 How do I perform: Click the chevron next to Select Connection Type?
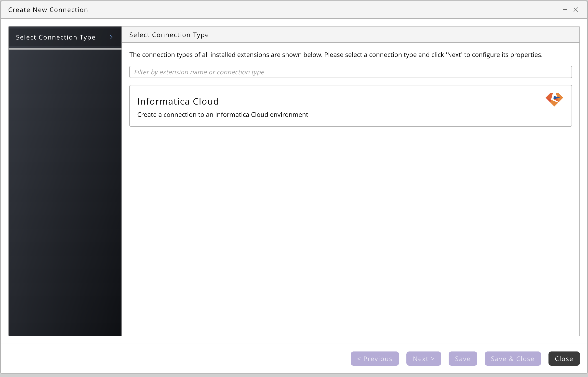coord(111,37)
